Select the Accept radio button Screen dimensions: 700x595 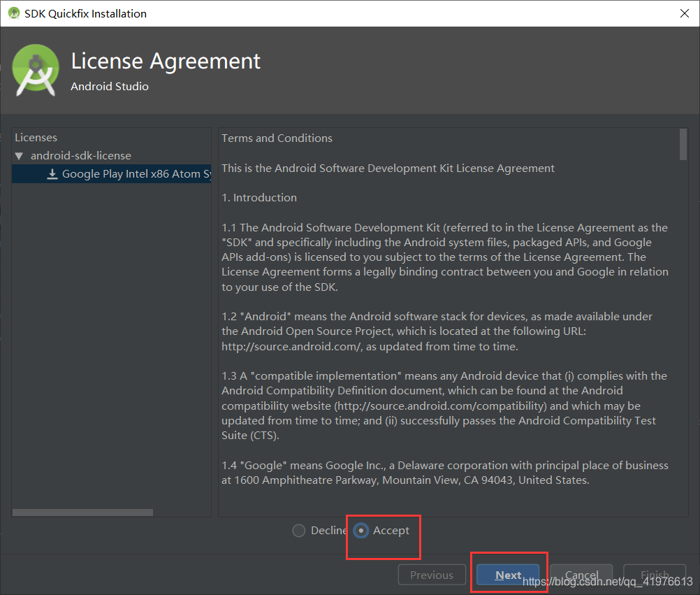(360, 531)
